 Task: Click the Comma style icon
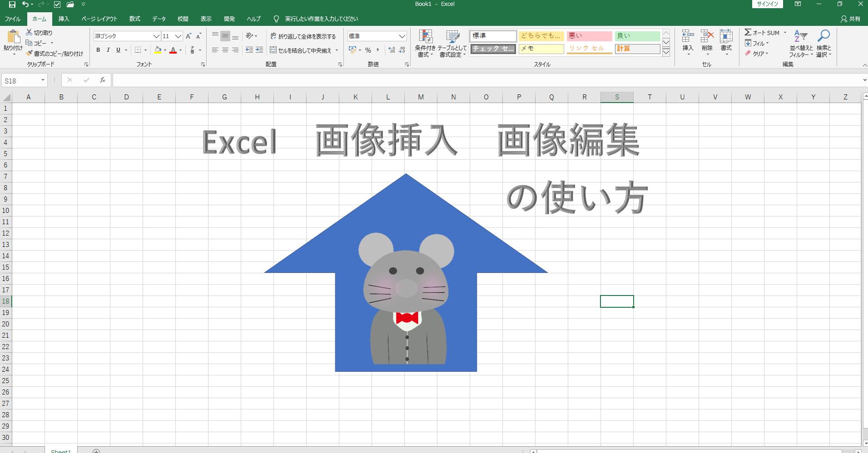pos(378,50)
